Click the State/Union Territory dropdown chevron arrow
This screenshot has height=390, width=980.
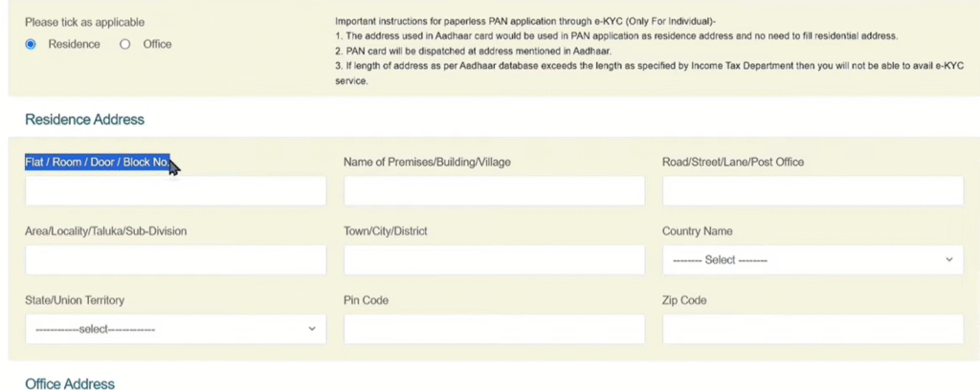pos(311,329)
